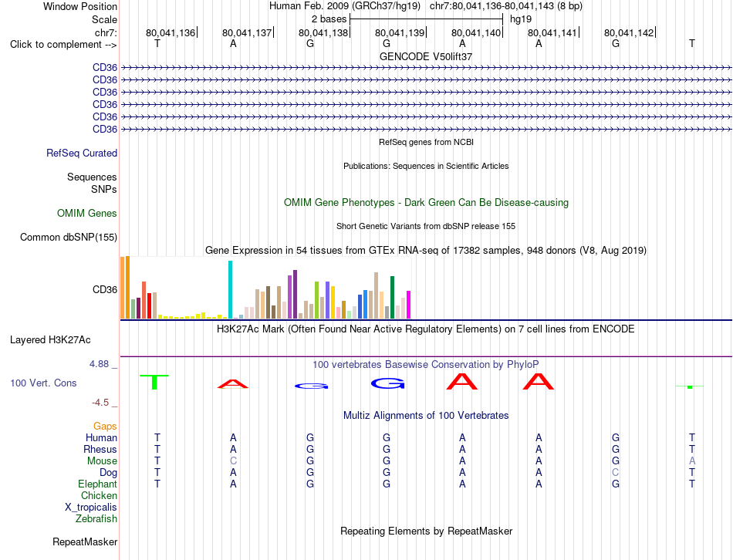Click the Human Feb. 2009 (GRCh37/hg19) header text
733x560 pixels.
tap(345, 6)
